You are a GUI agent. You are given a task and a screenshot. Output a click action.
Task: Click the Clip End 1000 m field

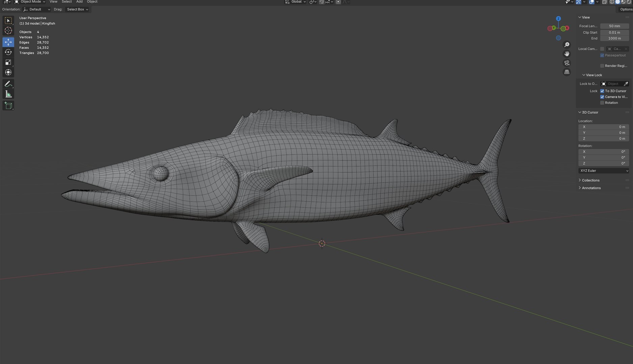(614, 38)
